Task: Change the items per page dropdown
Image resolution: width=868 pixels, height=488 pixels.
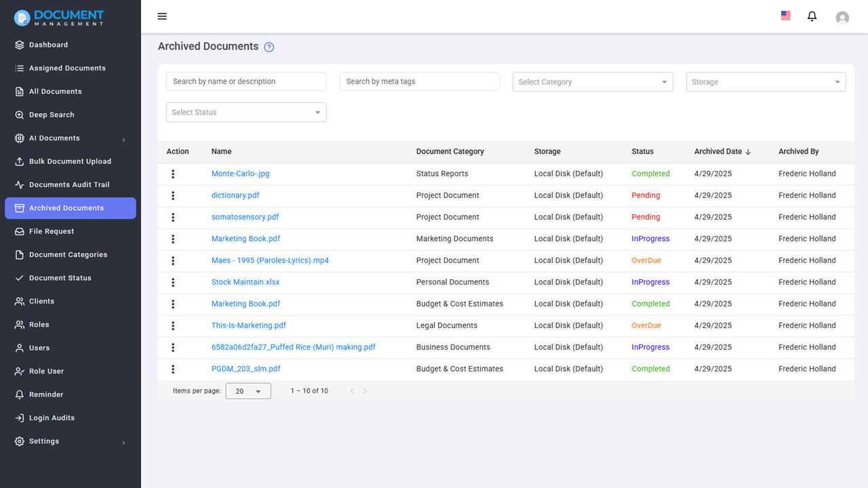Action: click(248, 391)
